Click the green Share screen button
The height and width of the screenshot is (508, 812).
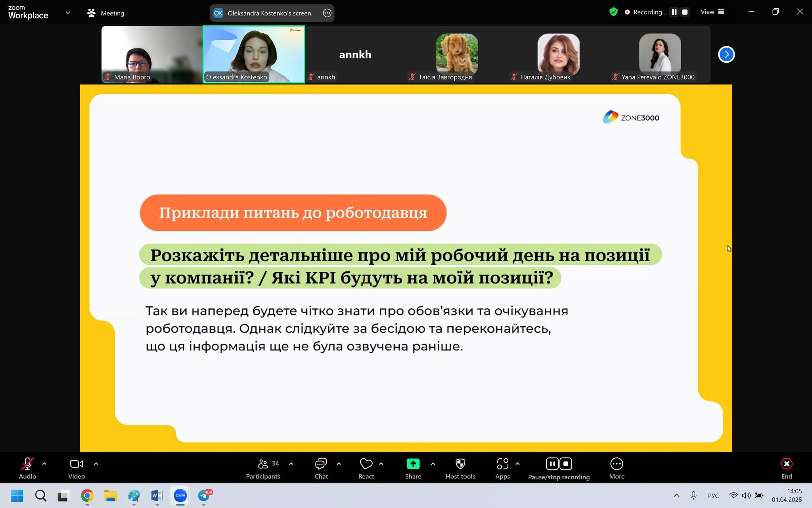click(x=413, y=464)
